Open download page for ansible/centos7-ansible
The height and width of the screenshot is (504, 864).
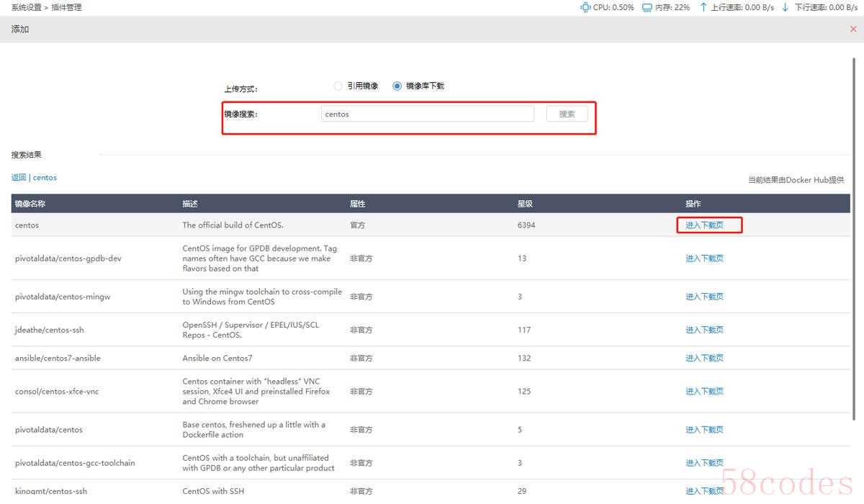[704, 358]
